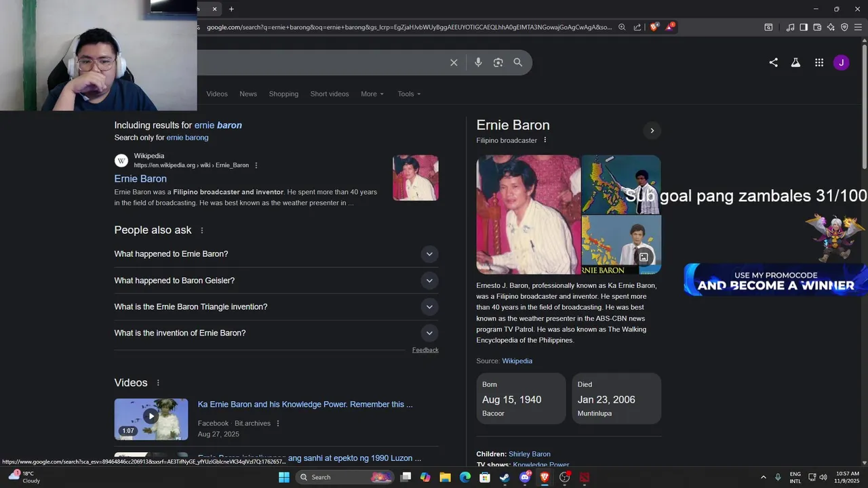
Task: Clear the search box with the X icon
Action: [x=454, y=62]
